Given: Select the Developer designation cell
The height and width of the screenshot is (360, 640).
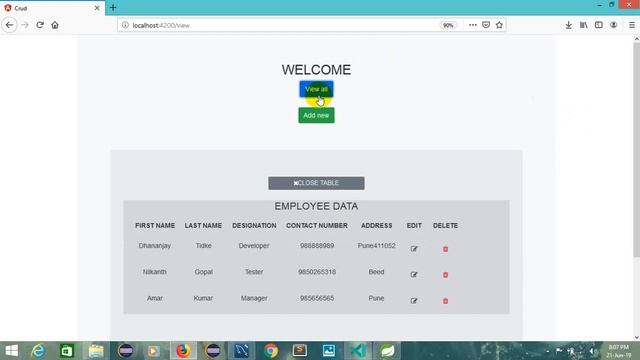Looking at the screenshot, I should 254,246.
